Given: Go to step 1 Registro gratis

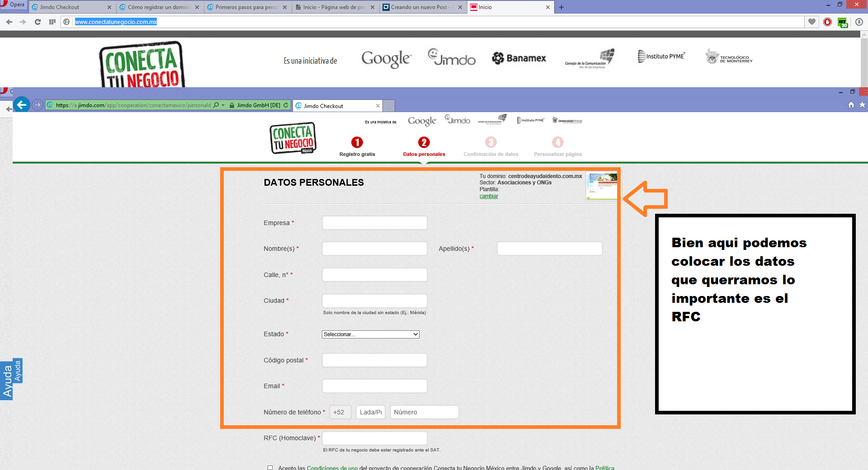Looking at the screenshot, I should click(x=357, y=146).
